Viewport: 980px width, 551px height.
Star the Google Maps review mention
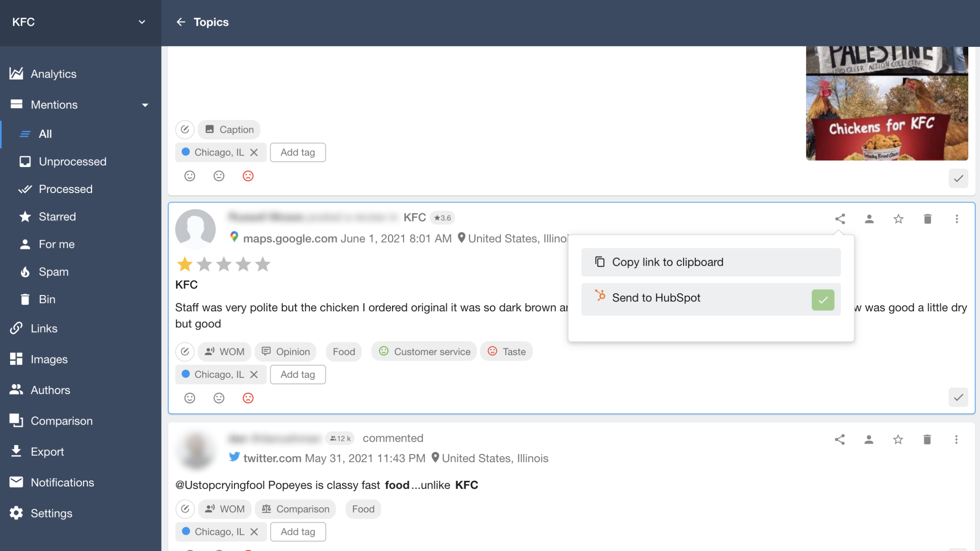point(898,219)
